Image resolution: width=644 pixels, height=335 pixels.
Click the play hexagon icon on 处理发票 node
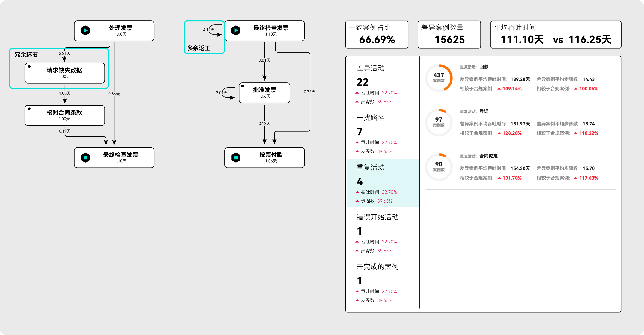[85, 31]
